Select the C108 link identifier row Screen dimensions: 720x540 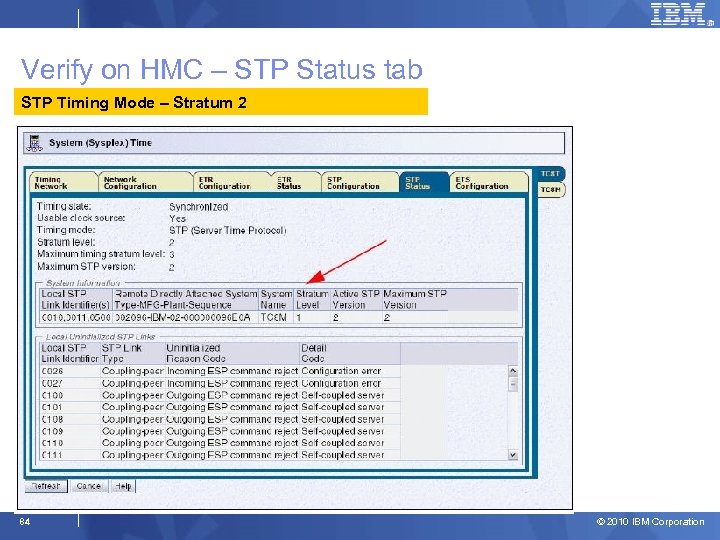(220, 419)
